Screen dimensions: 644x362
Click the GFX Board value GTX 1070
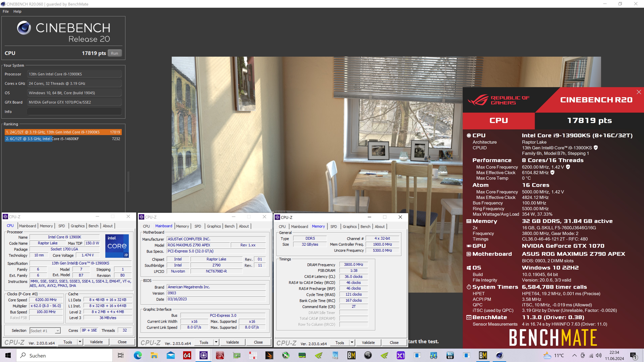point(74,102)
